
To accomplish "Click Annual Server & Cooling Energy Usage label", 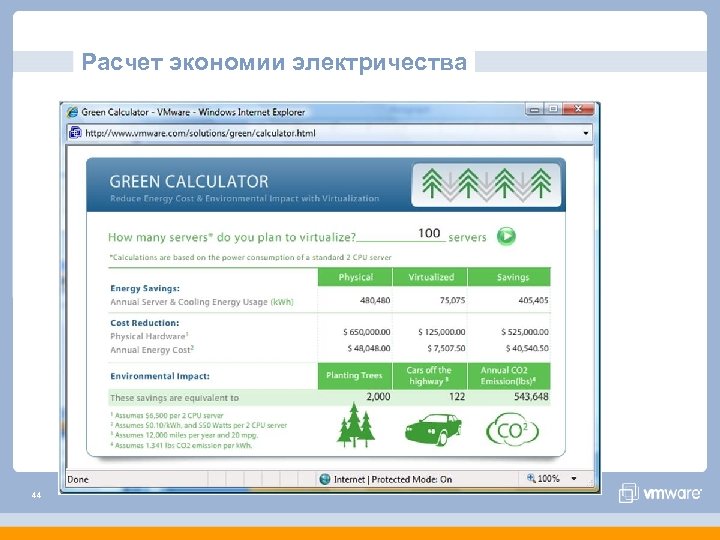I will coord(202,302).
